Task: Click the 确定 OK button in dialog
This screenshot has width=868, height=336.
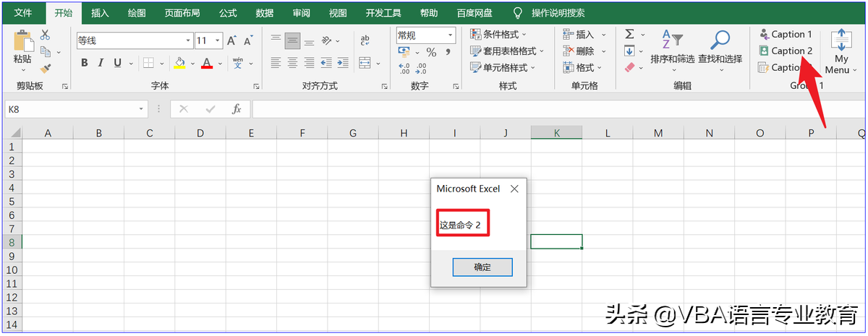Action: point(482,267)
